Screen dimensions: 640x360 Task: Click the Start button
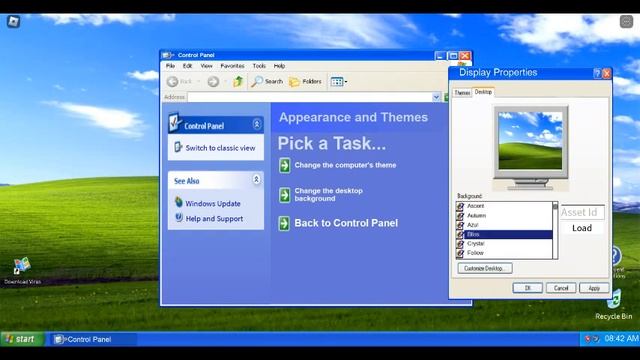pos(22,339)
